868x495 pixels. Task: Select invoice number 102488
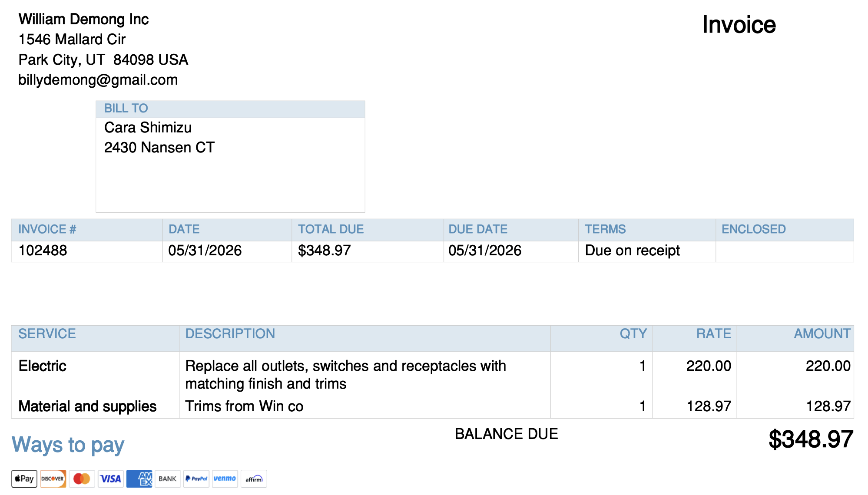43,251
